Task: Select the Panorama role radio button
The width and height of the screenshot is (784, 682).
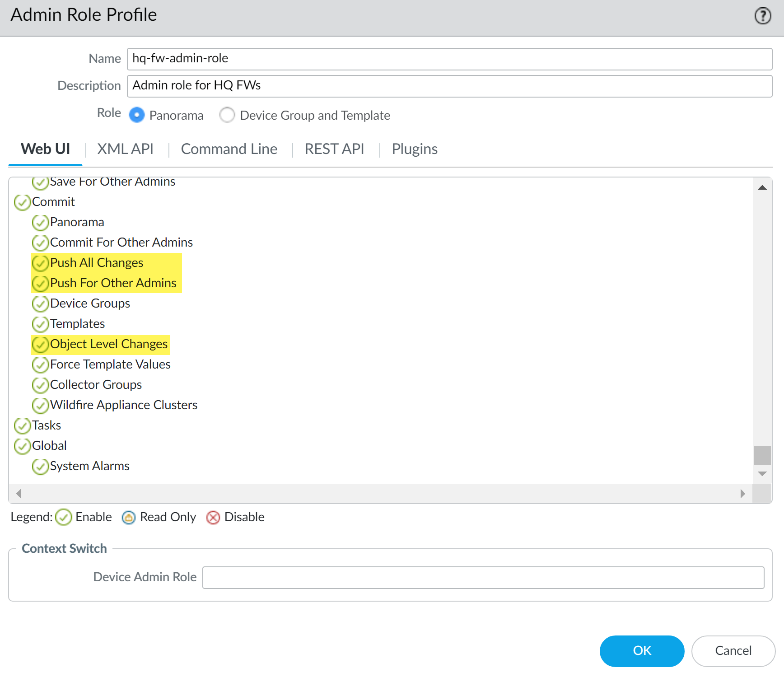Action: tap(137, 115)
